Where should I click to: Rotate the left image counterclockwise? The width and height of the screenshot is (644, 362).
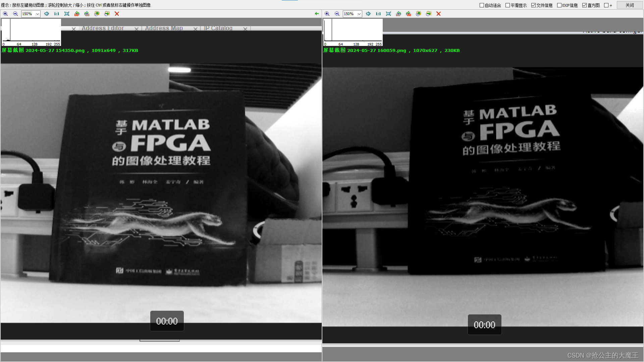[x=77, y=14]
